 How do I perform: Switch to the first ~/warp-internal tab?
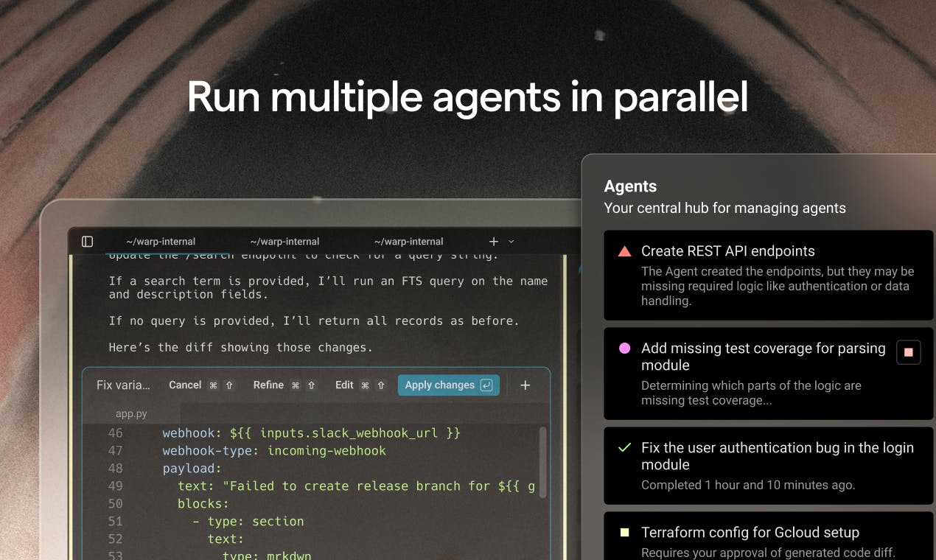161,242
